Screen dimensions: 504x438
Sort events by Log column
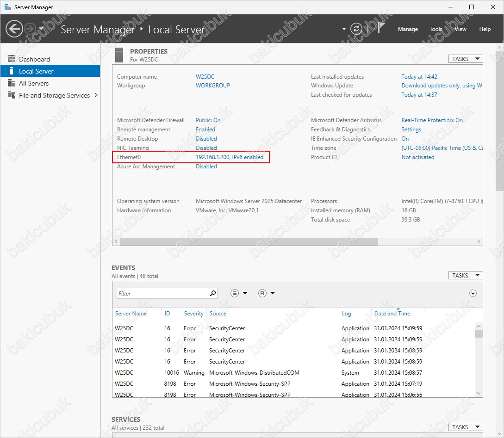pos(346,314)
